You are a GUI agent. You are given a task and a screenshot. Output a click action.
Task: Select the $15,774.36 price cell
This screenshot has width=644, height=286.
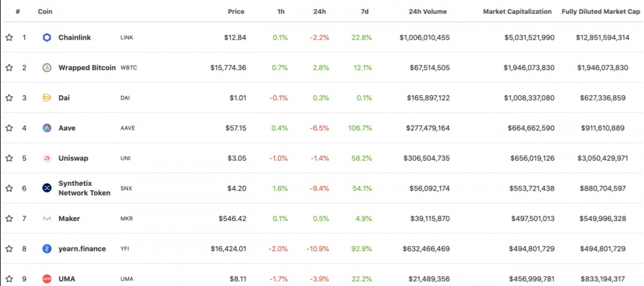click(229, 68)
